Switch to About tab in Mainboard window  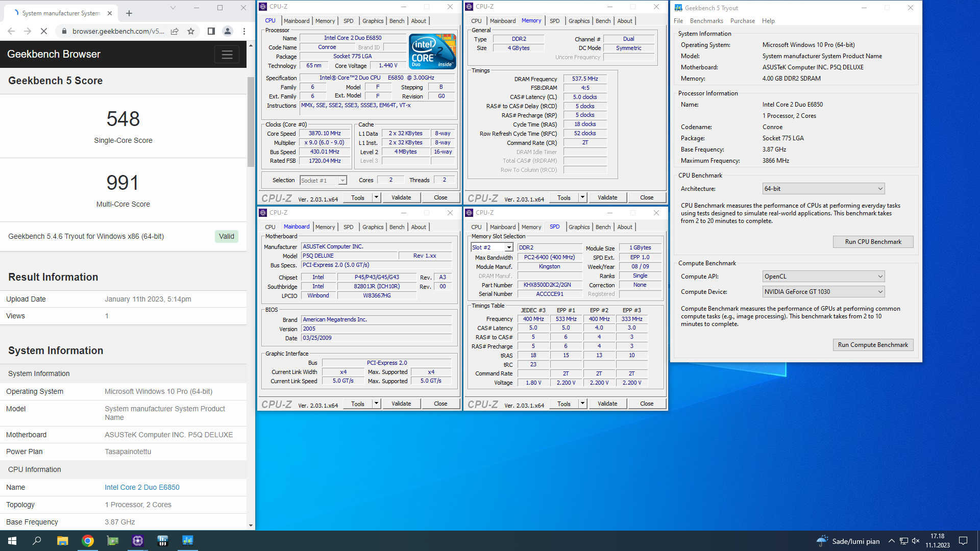click(x=419, y=227)
